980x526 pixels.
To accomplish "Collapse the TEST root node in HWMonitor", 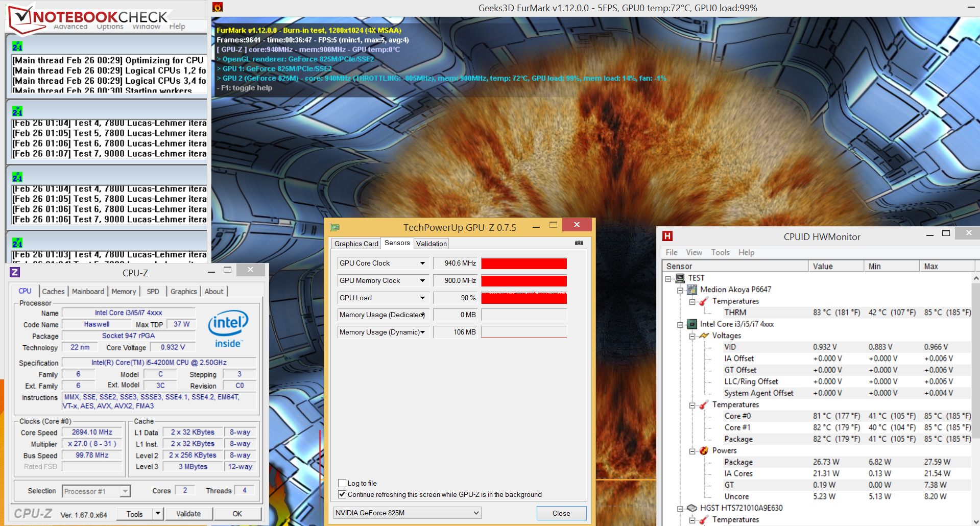I will tap(668, 279).
